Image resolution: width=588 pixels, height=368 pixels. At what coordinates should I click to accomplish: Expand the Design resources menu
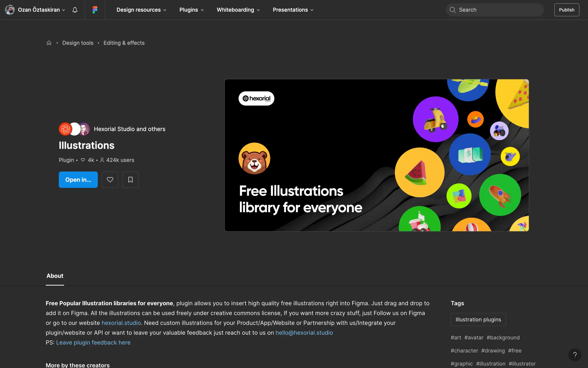pos(141,10)
